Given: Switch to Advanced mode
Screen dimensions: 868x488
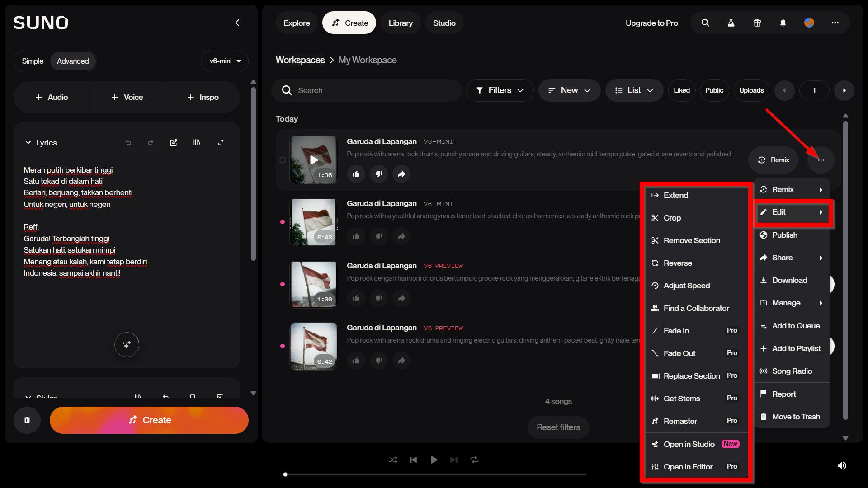Looking at the screenshot, I should pyautogui.click(x=73, y=61).
